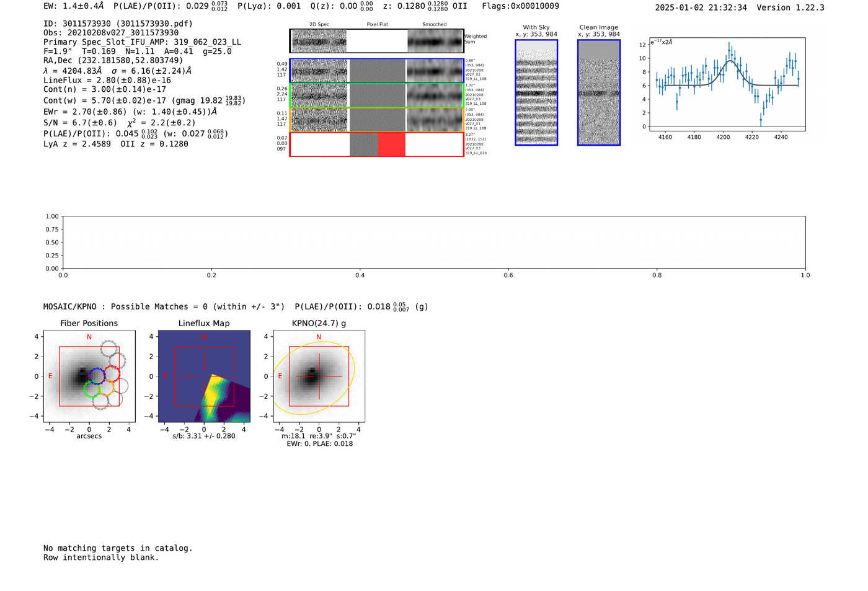
Task: Open the With Sky image panel
Action: click(536, 92)
